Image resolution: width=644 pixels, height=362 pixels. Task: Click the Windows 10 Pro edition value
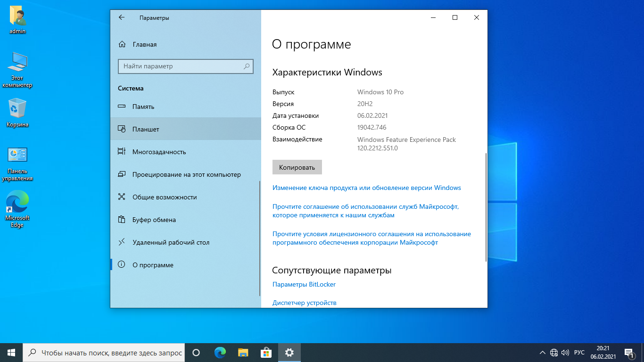click(x=380, y=92)
